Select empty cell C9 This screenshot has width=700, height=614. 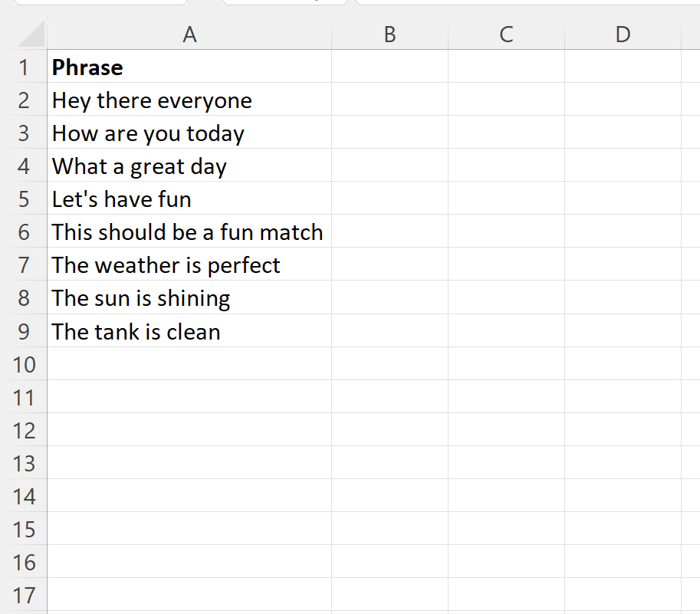(x=506, y=331)
